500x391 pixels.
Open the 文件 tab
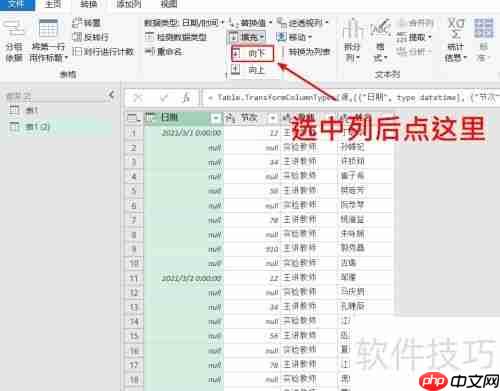click(x=17, y=4)
